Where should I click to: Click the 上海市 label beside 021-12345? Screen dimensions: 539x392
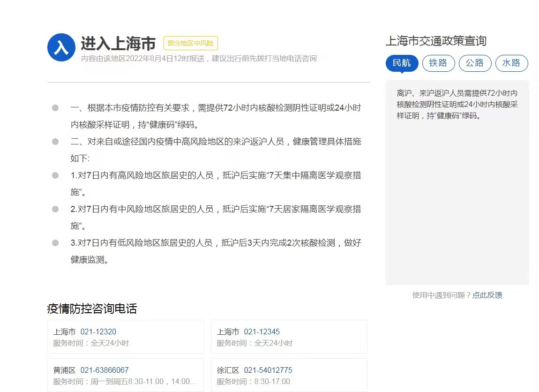[x=228, y=332]
